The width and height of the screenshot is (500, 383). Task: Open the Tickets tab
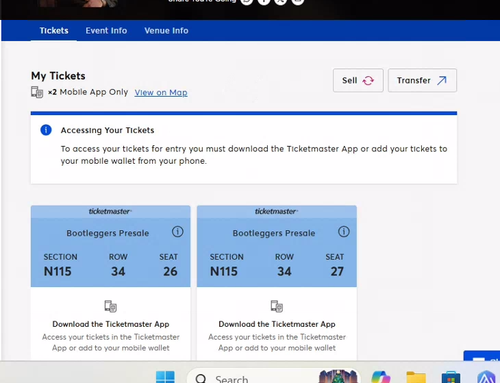pyautogui.click(x=54, y=31)
